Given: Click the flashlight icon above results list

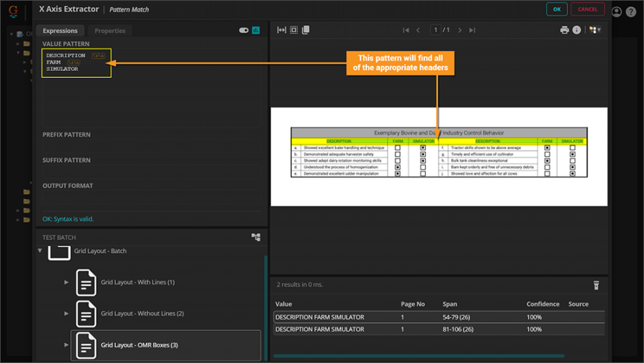Looking at the screenshot, I should [595, 285].
